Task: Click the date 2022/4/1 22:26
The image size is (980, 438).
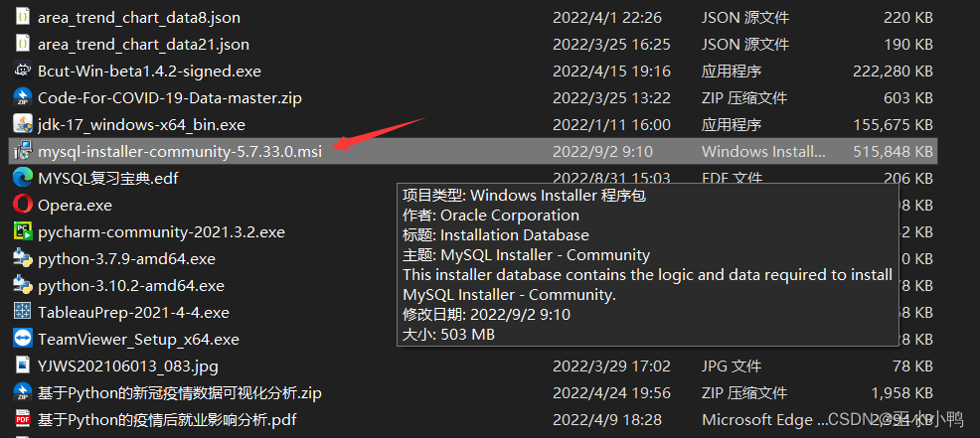Action: pyautogui.click(x=607, y=18)
